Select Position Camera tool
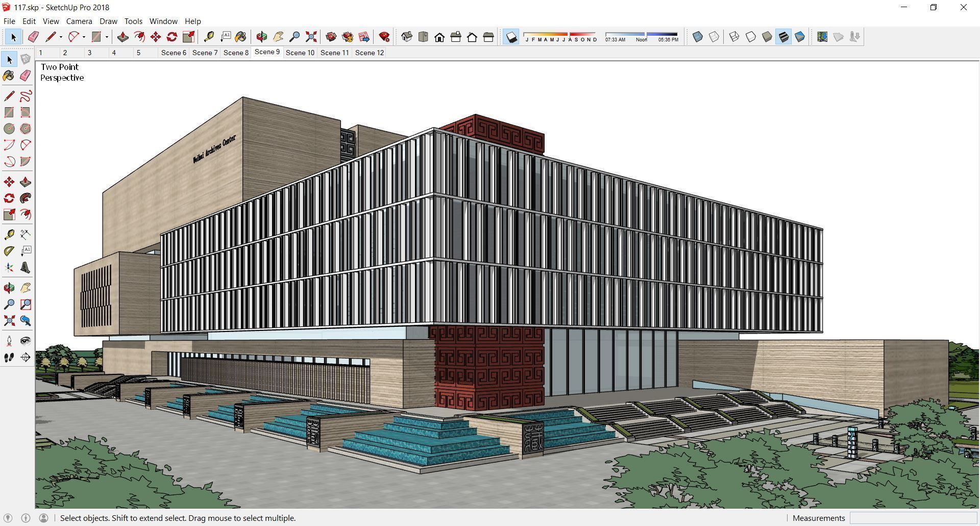980x526 pixels. 9,341
